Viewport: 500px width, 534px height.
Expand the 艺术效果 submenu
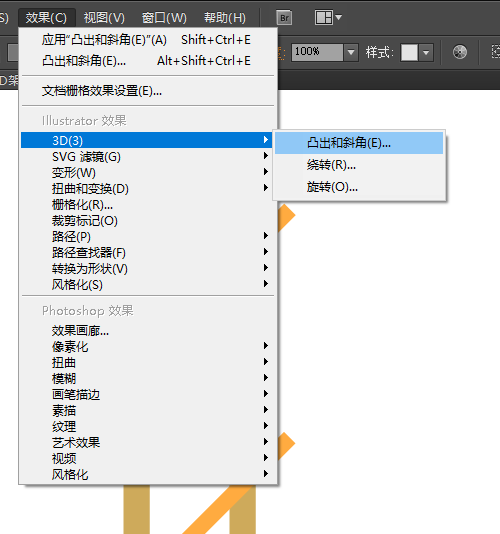coord(146,442)
